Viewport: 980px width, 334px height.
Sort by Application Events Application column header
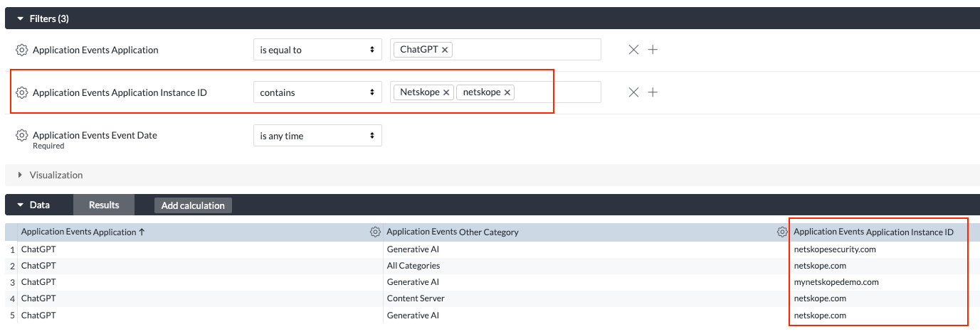tap(83, 232)
